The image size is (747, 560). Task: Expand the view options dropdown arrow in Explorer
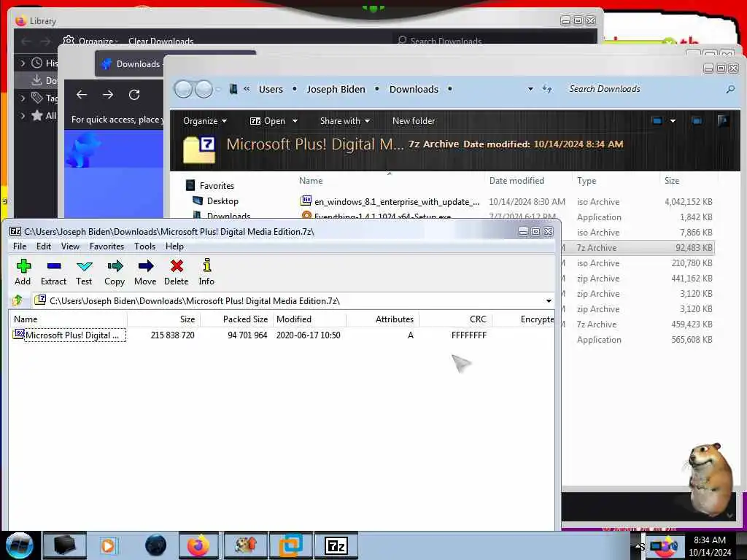point(673,121)
